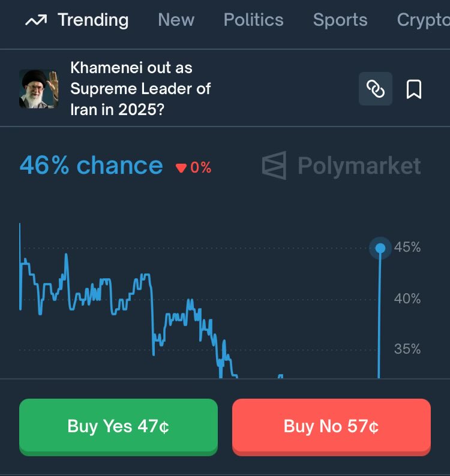Click the 46% chance text
450x476 pixels.
[x=91, y=165]
